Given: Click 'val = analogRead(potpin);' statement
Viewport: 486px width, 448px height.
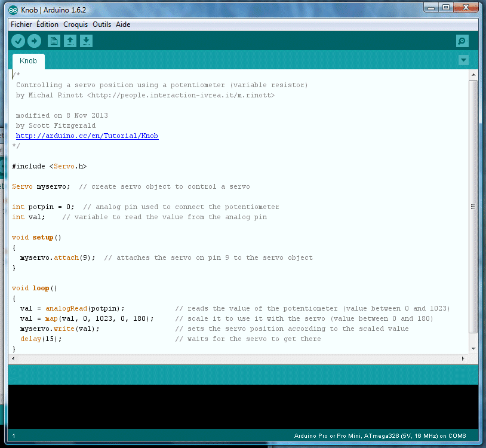Looking at the screenshot, I should click(x=72, y=308).
